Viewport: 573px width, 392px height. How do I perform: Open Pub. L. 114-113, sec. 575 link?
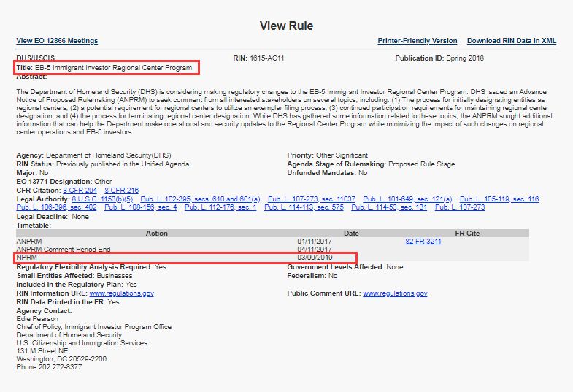[304, 207]
